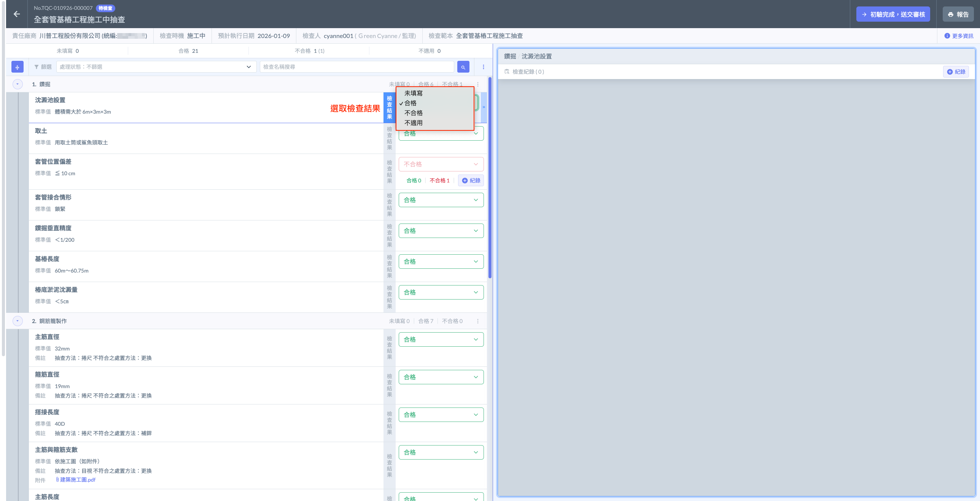Click 紀錄 button under 套管位置偏差
The image size is (980, 501).
tap(471, 181)
